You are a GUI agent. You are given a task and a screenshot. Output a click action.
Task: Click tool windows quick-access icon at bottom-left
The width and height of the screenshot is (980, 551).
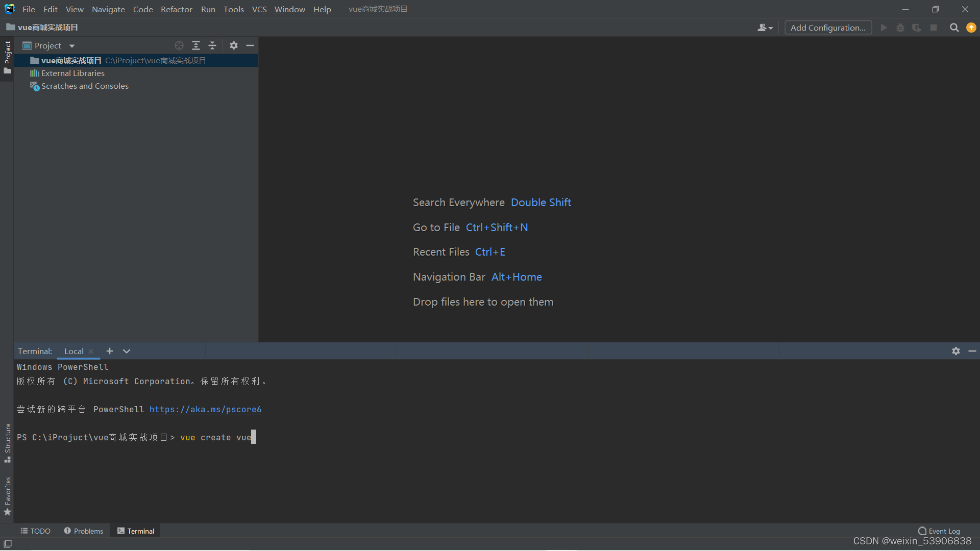click(8, 544)
